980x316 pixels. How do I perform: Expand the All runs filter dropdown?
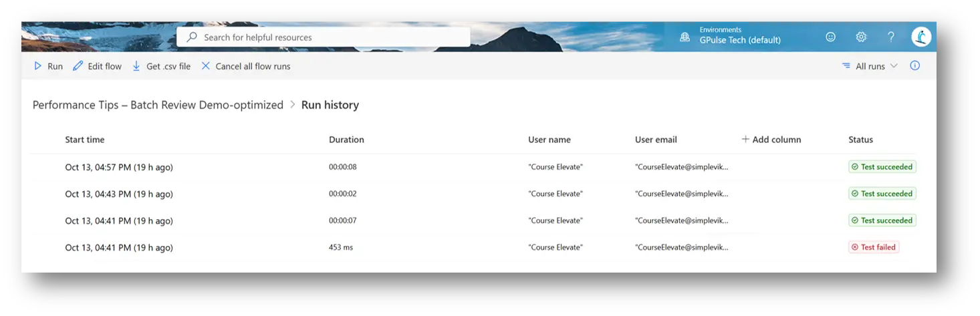[894, 66]
